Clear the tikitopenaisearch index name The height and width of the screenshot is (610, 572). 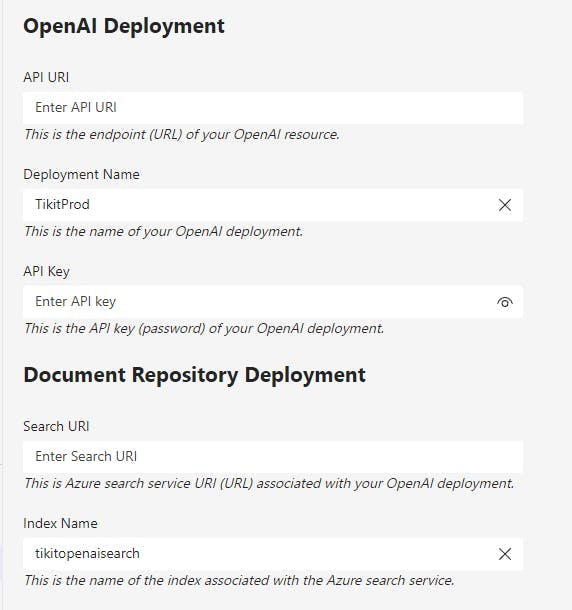tap(505, 554)
